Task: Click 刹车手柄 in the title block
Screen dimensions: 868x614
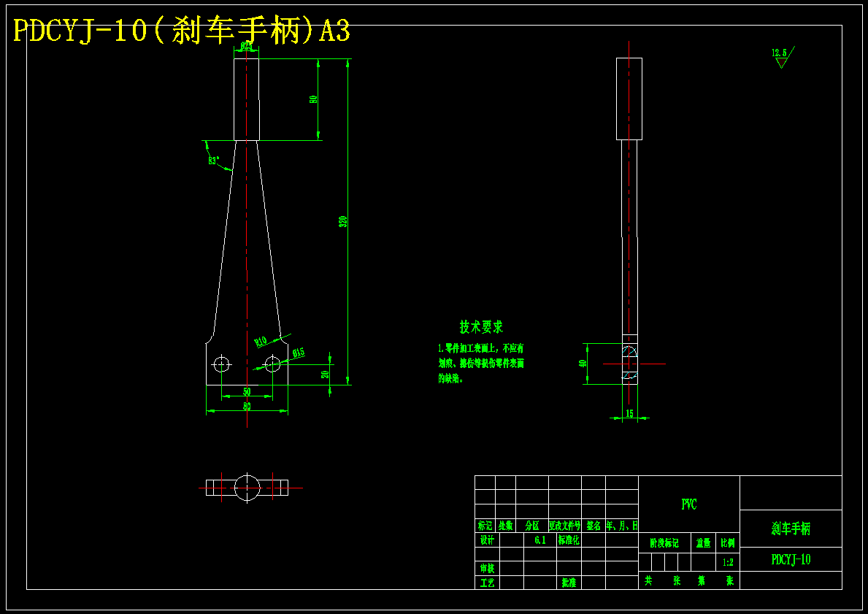Action: coord(791,529)
